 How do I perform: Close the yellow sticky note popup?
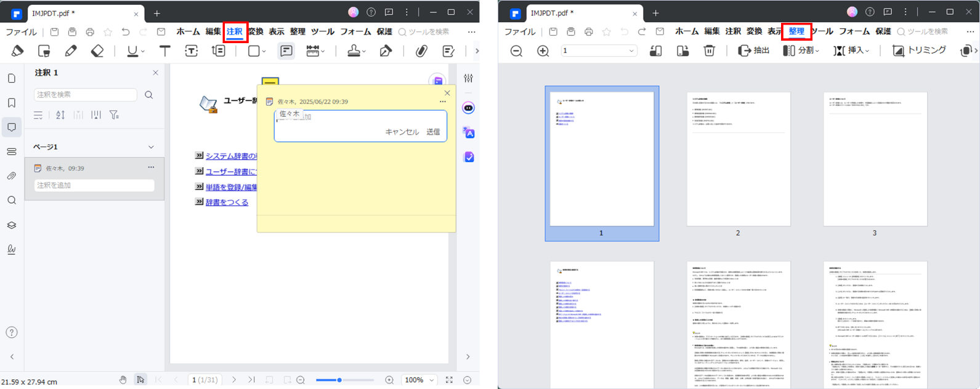[447, 93]
